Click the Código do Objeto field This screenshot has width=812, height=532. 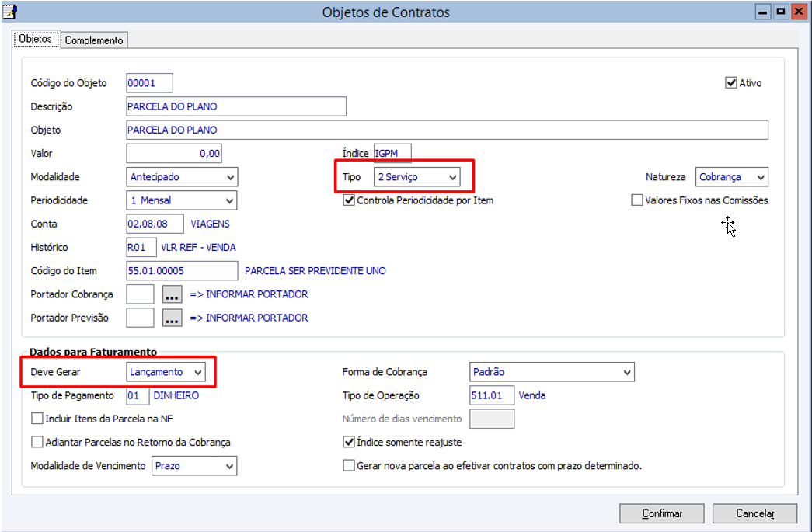click(x=149, y=83)
